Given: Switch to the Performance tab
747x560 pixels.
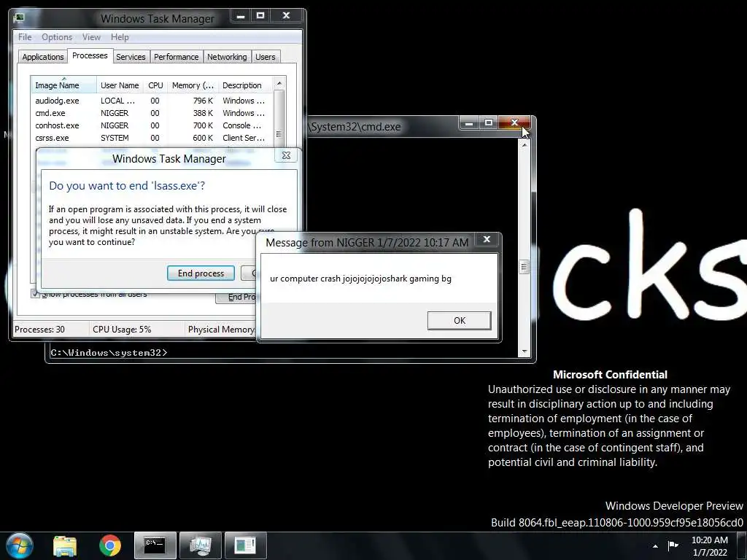Looking at the screenshot, I should click(x=176, y=57).
